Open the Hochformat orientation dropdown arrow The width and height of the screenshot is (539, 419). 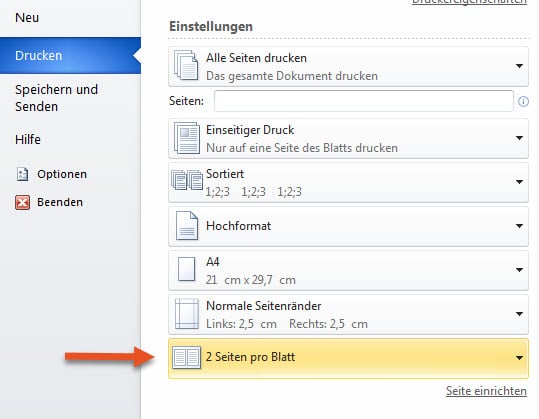[x=519, y=226]
